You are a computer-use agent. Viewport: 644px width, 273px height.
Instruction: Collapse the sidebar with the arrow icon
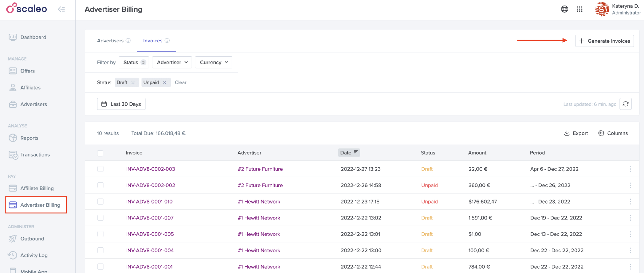[x=61, y=9]
